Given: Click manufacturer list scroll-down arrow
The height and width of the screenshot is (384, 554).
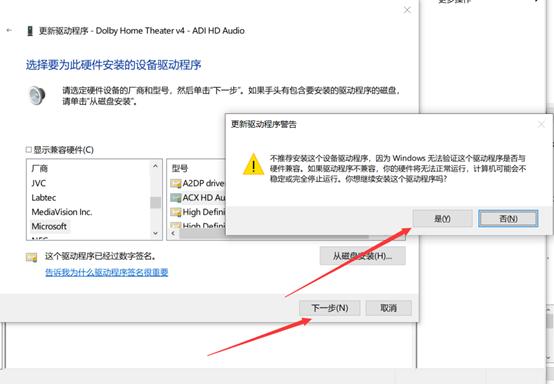Looking at the screenshot, I should point(155,233).
